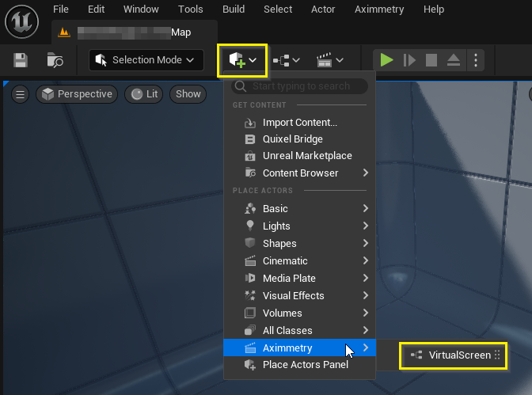Place the VirtualScreen actor
Screen dimensions: 532x395
coord(453,355)
